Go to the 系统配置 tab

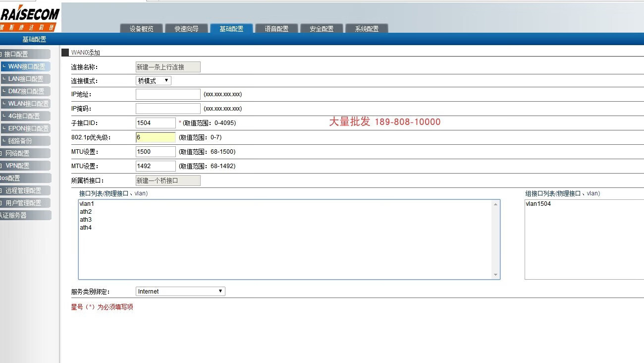coord(367,29)
